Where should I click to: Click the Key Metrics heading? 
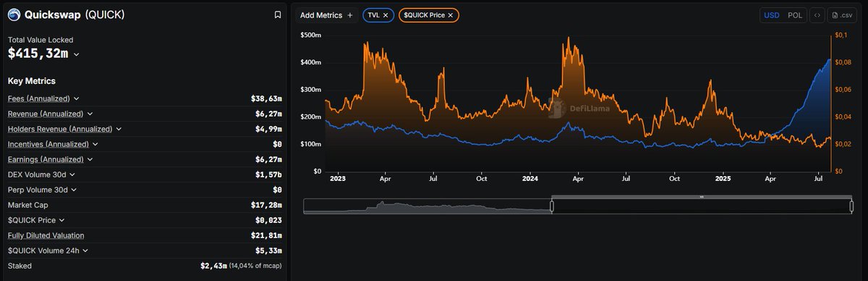point(32,81)
